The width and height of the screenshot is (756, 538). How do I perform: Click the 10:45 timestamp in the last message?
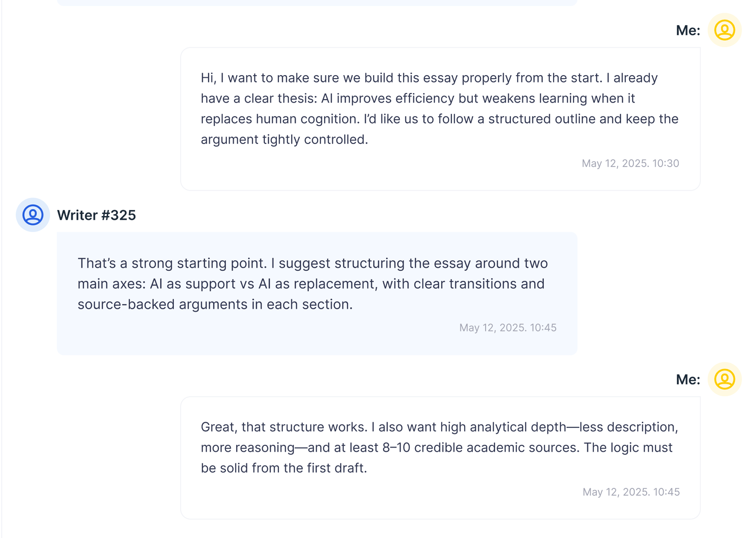pyautogui.click(x=631, y=492)
